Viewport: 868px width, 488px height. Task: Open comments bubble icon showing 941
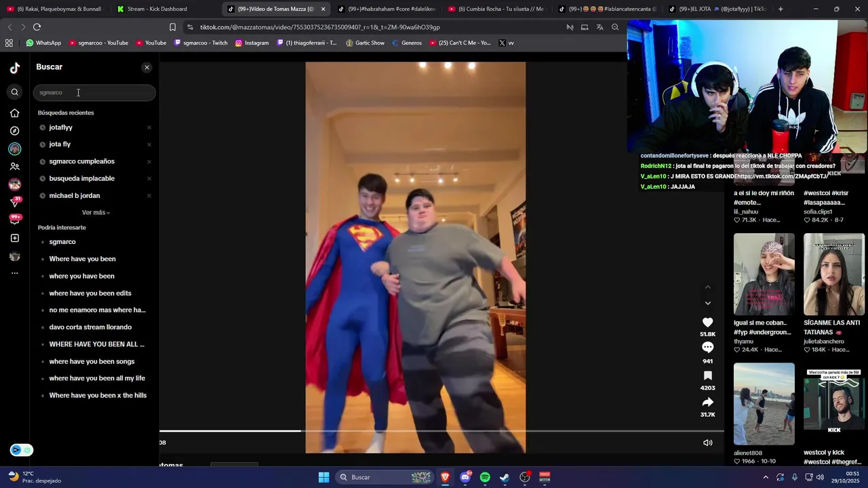click(707, 348)
